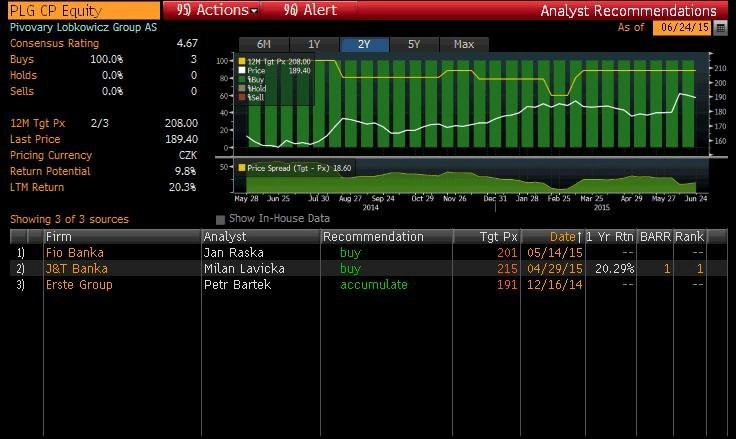The height and width of the screenshot is (439, 736).
Task: Click the 20.29% one-year return value
Action: click(x=615, y=269)
